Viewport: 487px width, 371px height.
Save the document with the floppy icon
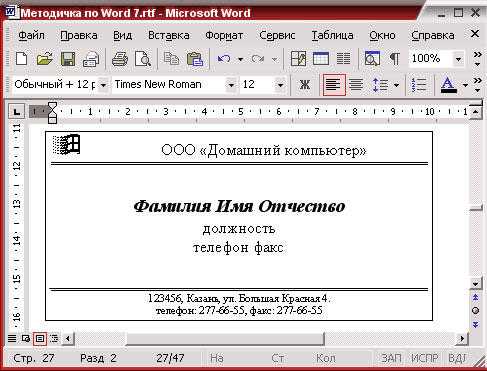pos(68,59)
